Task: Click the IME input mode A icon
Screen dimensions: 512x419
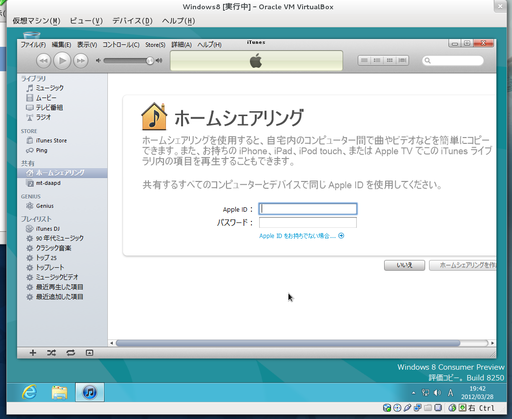Action: click(x=450, y=393)
